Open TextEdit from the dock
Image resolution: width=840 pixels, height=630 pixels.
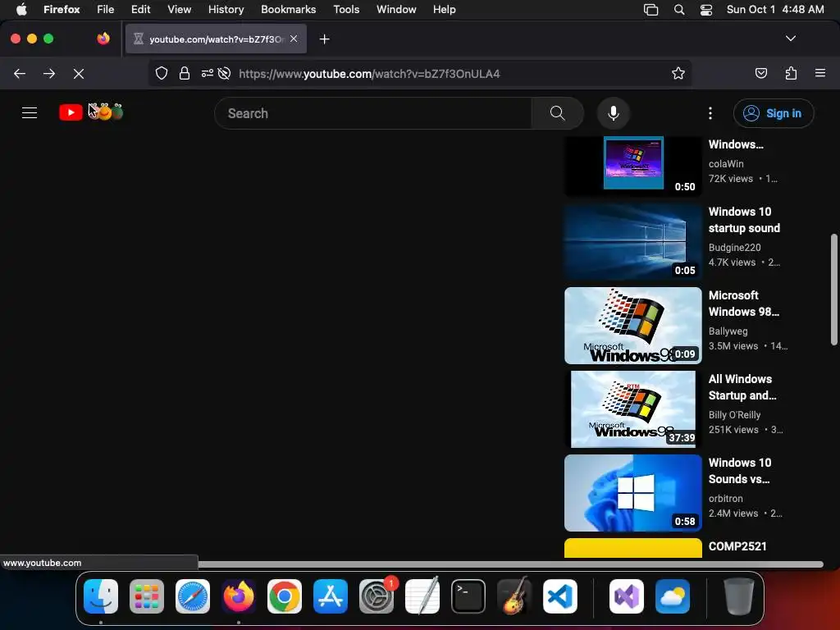click(422, 596)
